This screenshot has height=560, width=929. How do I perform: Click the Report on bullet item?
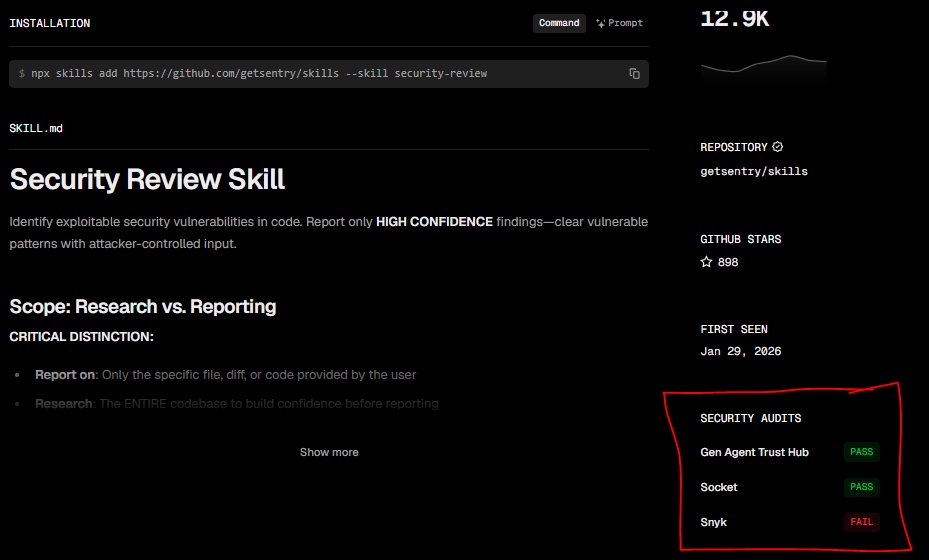pyautogui.click(x=226, y=375)
